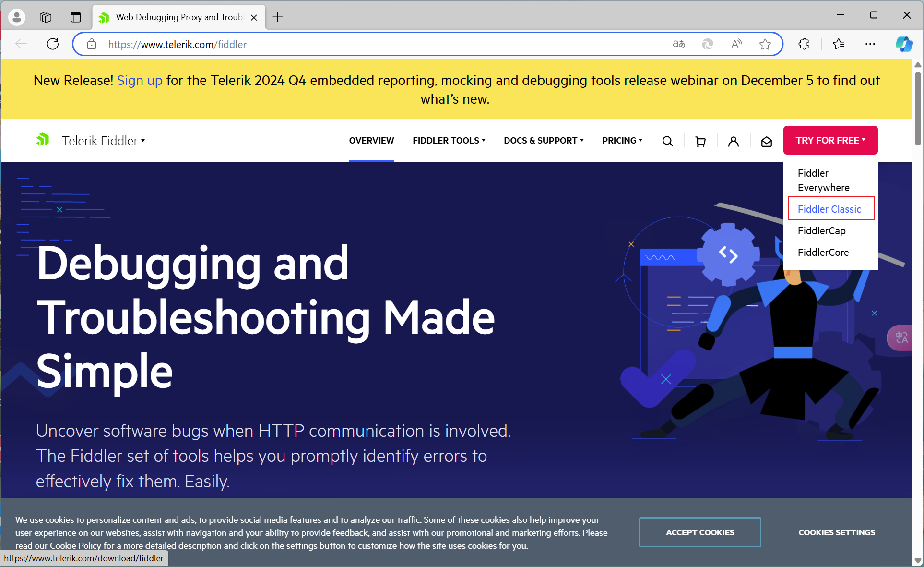
Task: Click the floating translate widget icon
Action: tap(901, 338)
